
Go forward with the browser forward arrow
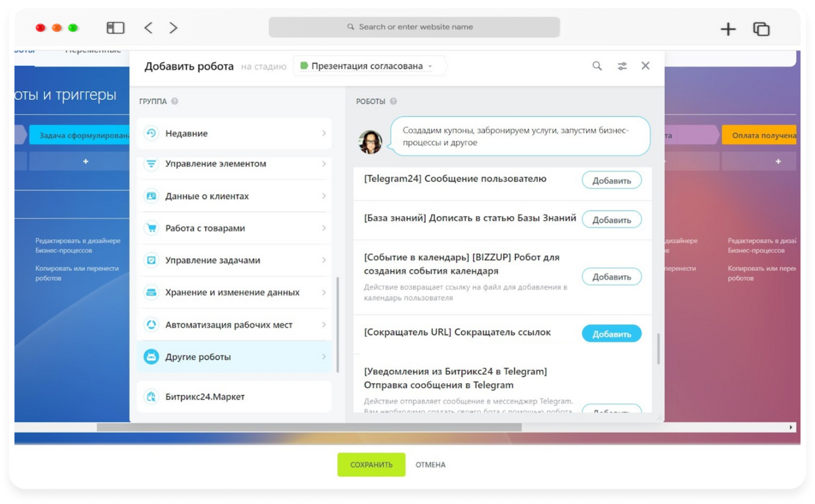pos(173,28)
